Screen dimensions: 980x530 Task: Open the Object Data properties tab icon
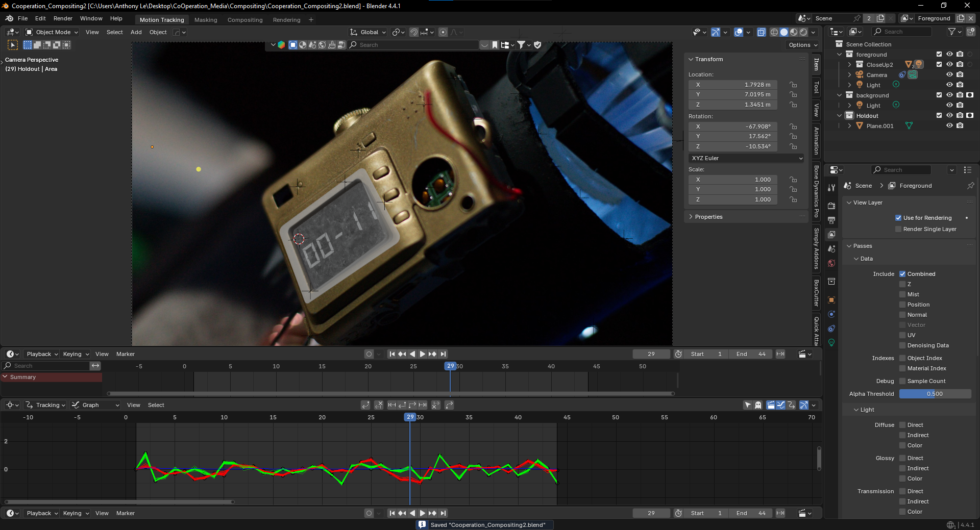[x=831, y=343]
